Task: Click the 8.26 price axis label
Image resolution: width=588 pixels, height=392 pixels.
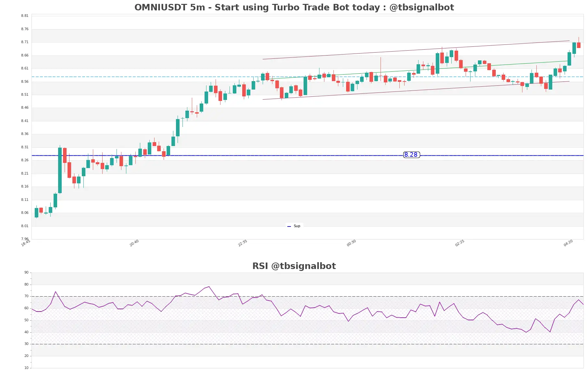Action: (x=25, y=160)
